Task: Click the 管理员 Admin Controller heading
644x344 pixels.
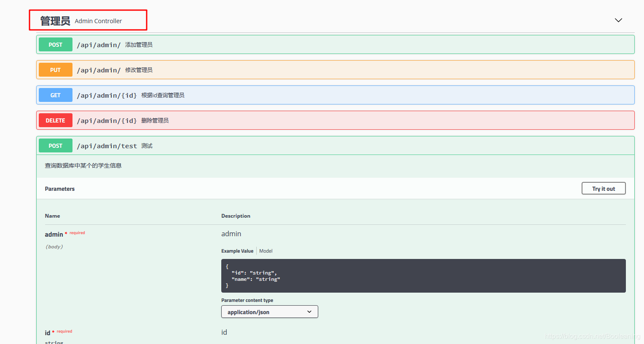Action: click(81, 21)
